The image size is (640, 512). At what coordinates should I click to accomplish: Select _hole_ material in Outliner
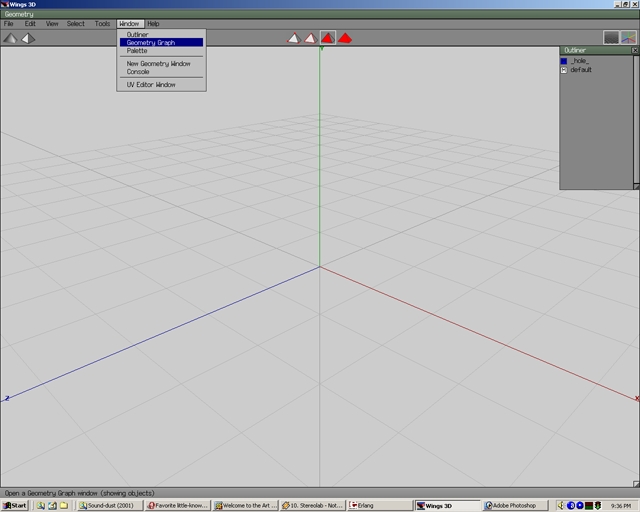(x=580, y=61)
